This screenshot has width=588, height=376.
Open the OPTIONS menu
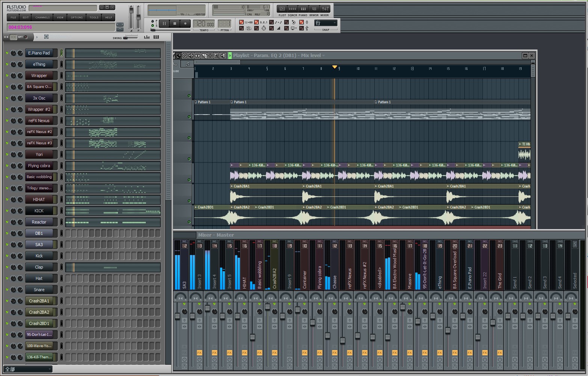[x=77, y=17]
